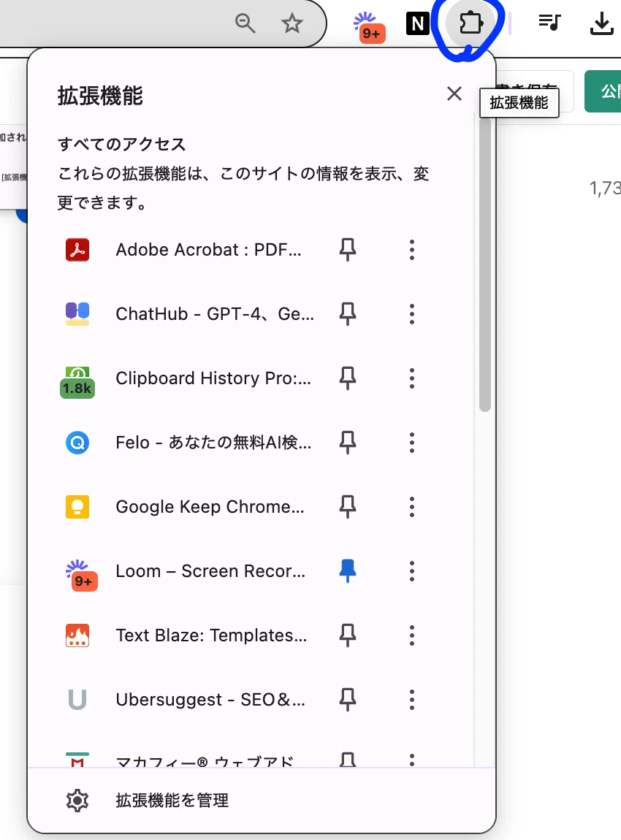Select Clipboard History Pro entry
Image resolution: width=621 pixels, height=840 pixels.
click(213, 378)
